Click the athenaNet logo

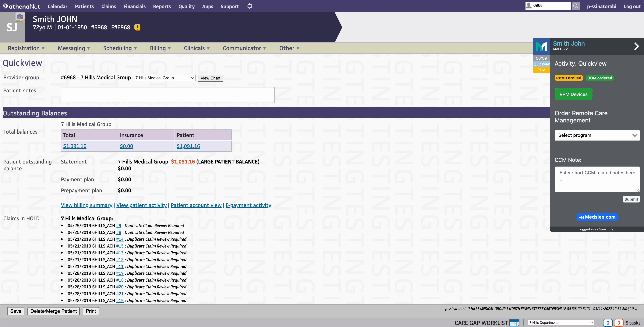point(21,6)
